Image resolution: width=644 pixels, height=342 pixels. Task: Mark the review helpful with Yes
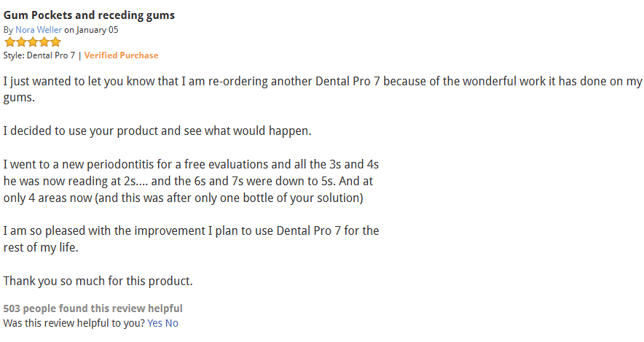154,323
